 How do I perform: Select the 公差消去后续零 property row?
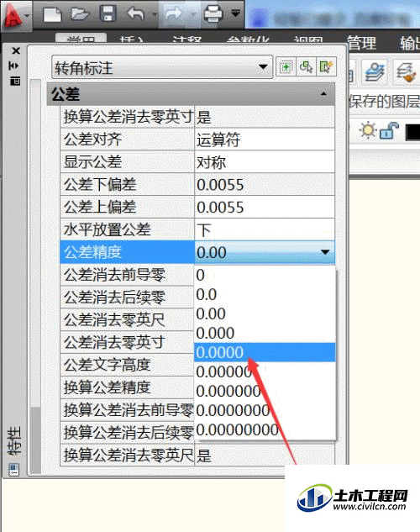(127, 298)
